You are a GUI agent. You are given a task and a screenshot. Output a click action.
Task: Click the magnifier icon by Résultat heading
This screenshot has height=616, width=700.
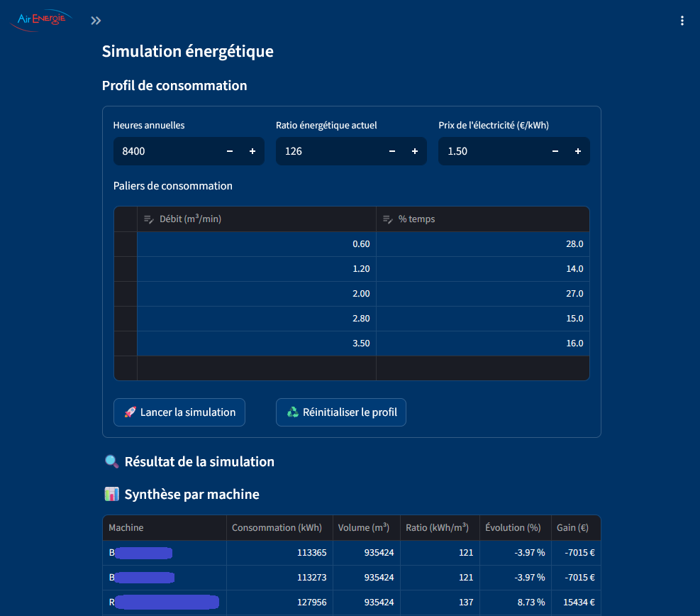point(111,461)
